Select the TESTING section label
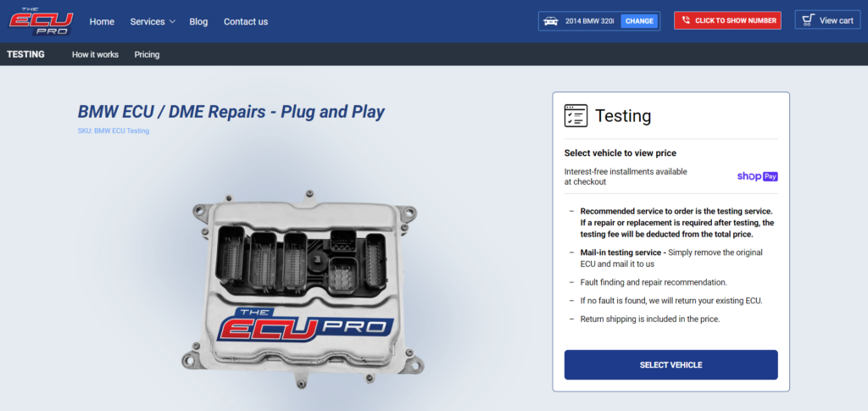 click(25, 54)
